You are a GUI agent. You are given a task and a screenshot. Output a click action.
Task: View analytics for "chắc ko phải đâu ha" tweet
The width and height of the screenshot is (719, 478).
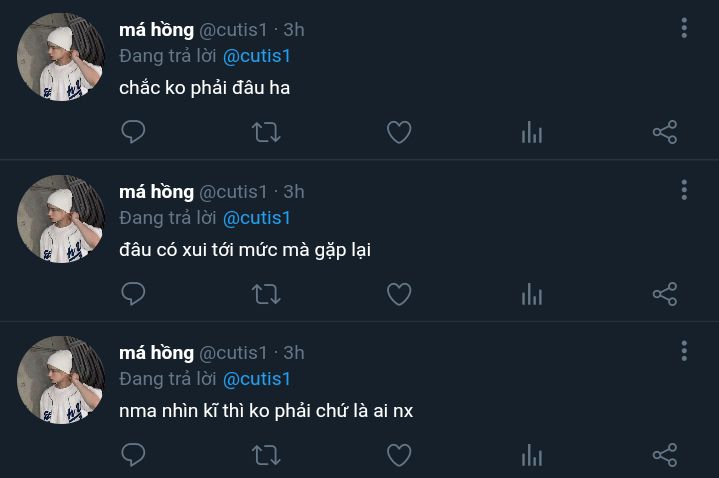[532, 132]
